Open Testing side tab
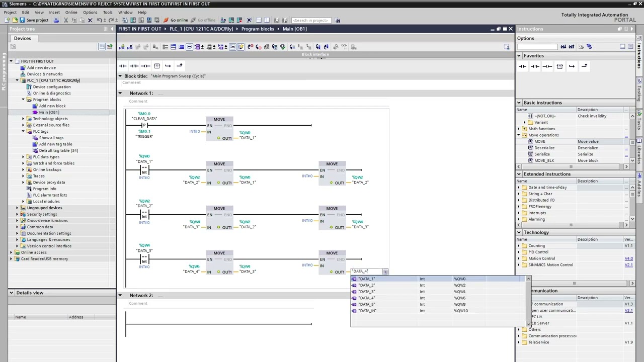644x362 pixels. (x=639, y=93)
